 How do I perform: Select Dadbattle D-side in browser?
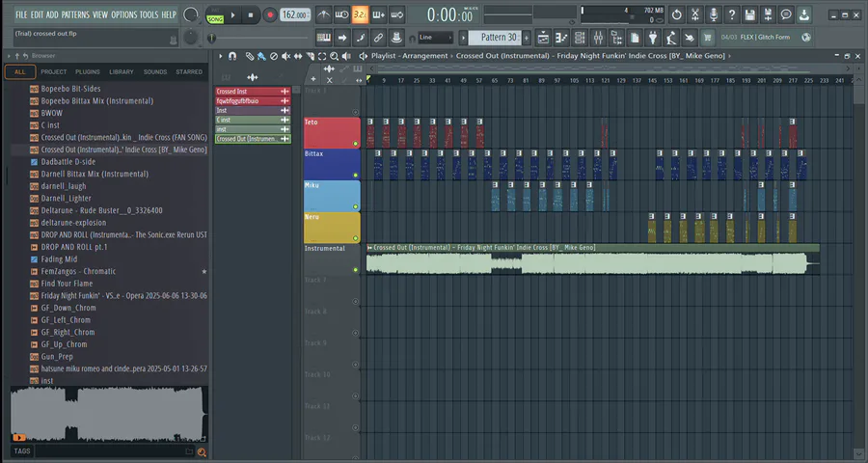tap(68, 162)
